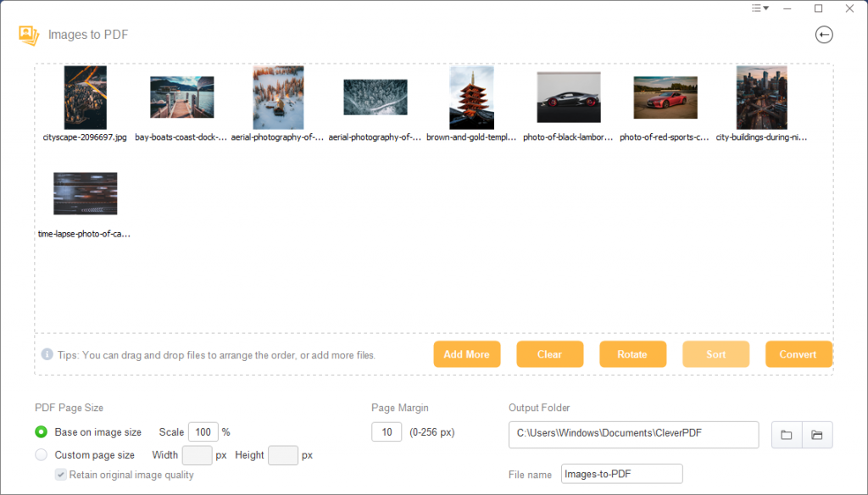Click the File name field showing Images-to-PDF

(621, 473)
